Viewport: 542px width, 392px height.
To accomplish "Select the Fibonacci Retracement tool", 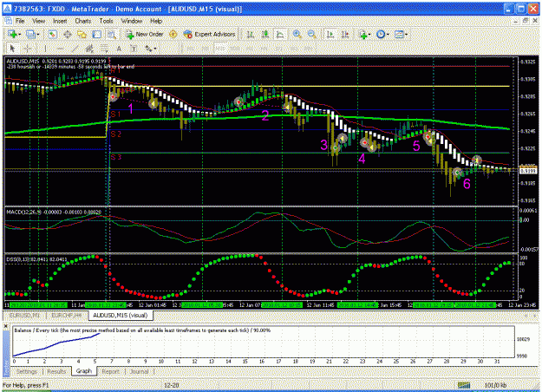I will pyautogui.click(x=104, y=49).
